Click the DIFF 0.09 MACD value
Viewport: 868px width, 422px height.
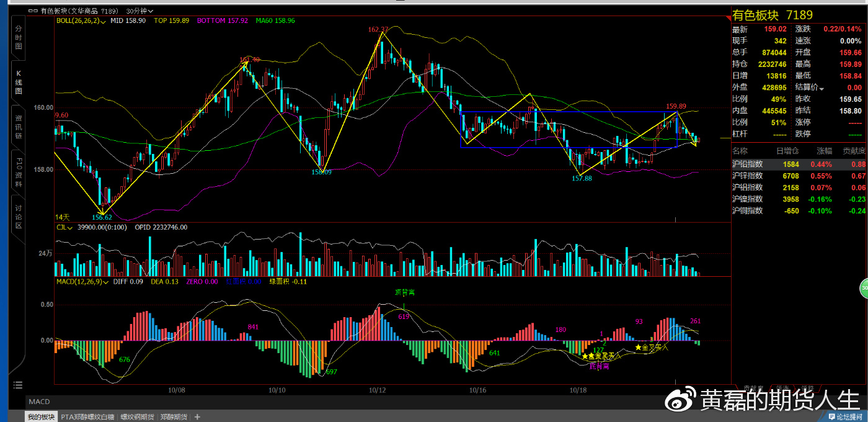127,282
